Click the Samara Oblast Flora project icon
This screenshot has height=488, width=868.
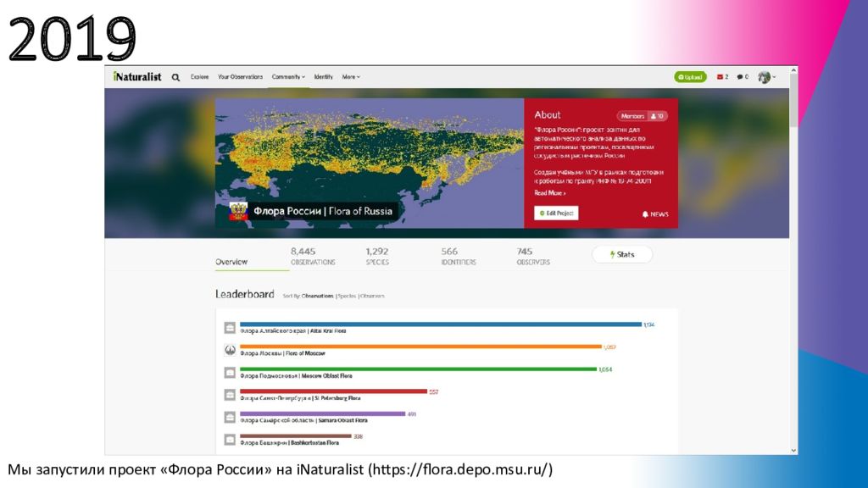(230, 417)
